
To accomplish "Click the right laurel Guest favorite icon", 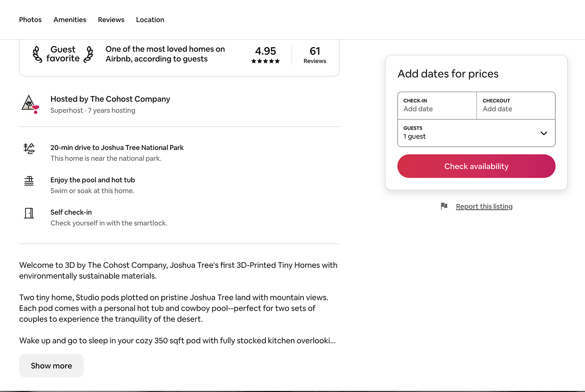I will click(x=89, y=54).
